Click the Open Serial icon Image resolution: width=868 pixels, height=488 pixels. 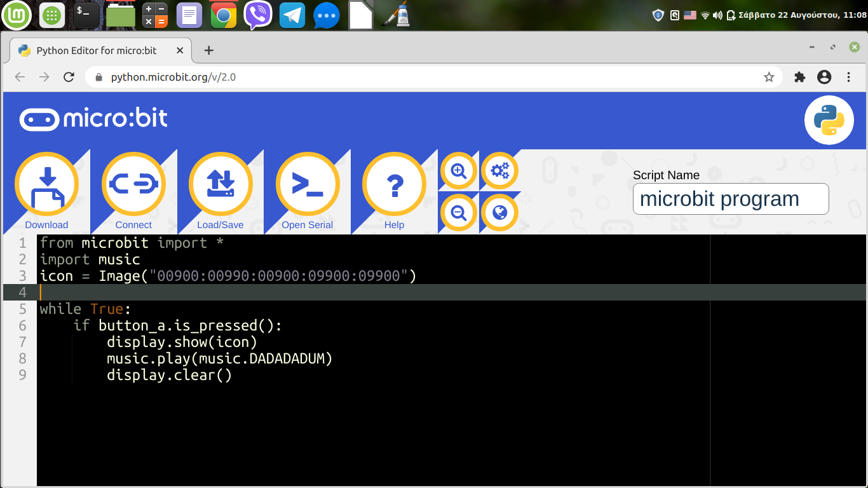pyautogui.click(x=308, y=184)
